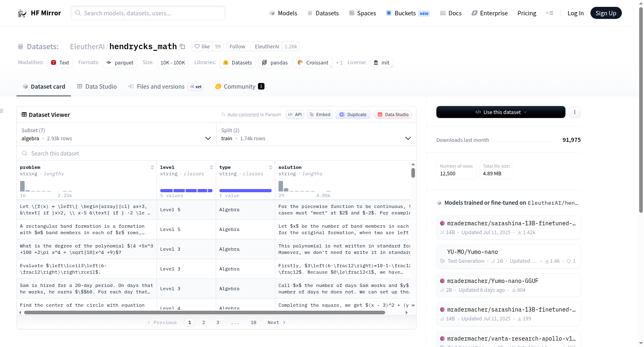This screenshot has width=644, height=347.
Task: Sort the type column
Action: tap(270, 167)
